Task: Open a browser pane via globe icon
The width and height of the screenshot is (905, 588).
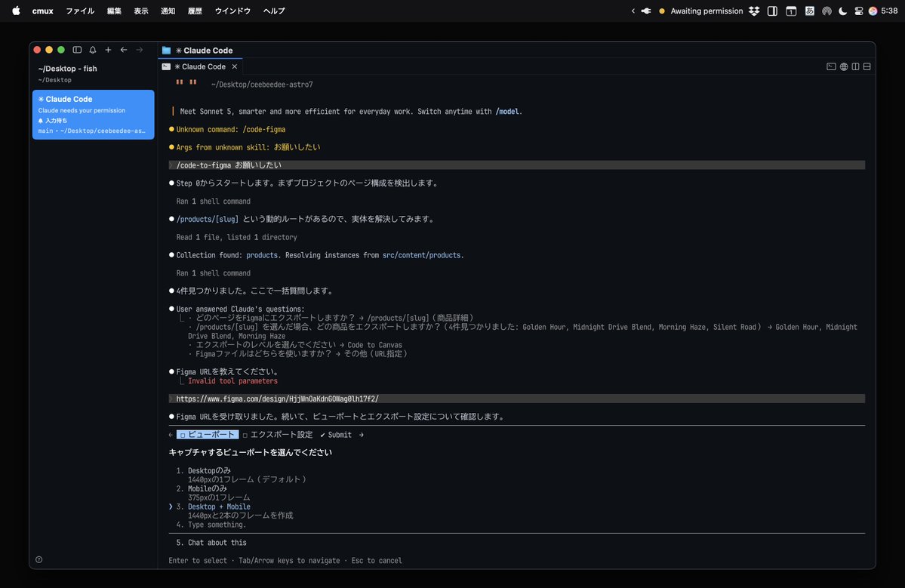Action: [x=844, y=67]
